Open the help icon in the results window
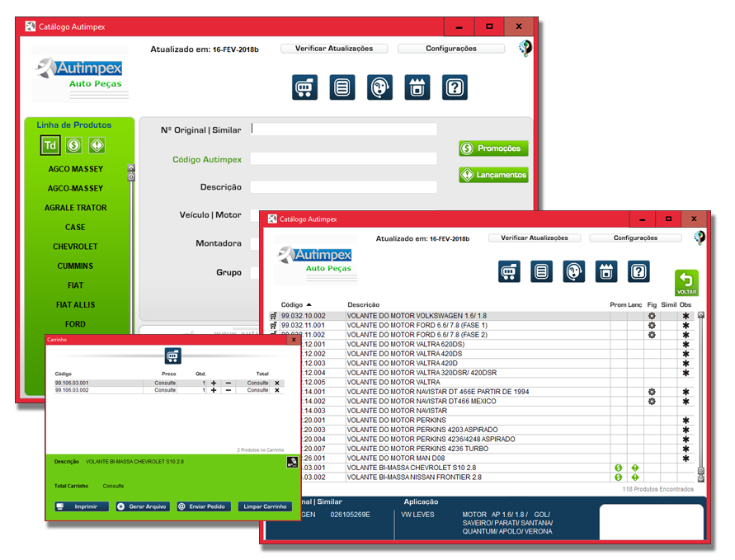Screen dimensions: 735x560 [638, 272]
